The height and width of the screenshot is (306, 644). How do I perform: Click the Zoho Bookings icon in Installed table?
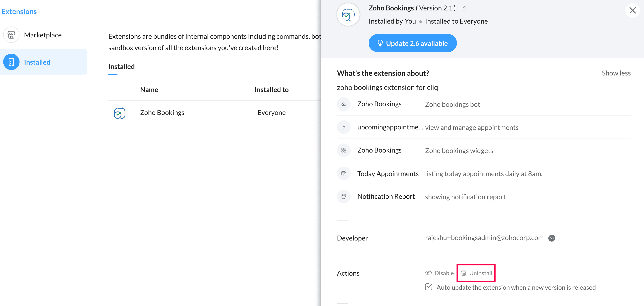click(x=120, y=113)
